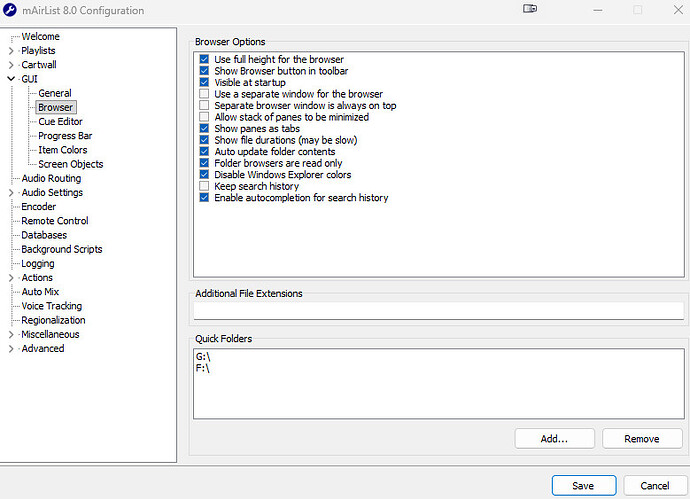Screen dimensions: 690x499
Task: Close the Configuration window
Action: [x=678, y=10]
